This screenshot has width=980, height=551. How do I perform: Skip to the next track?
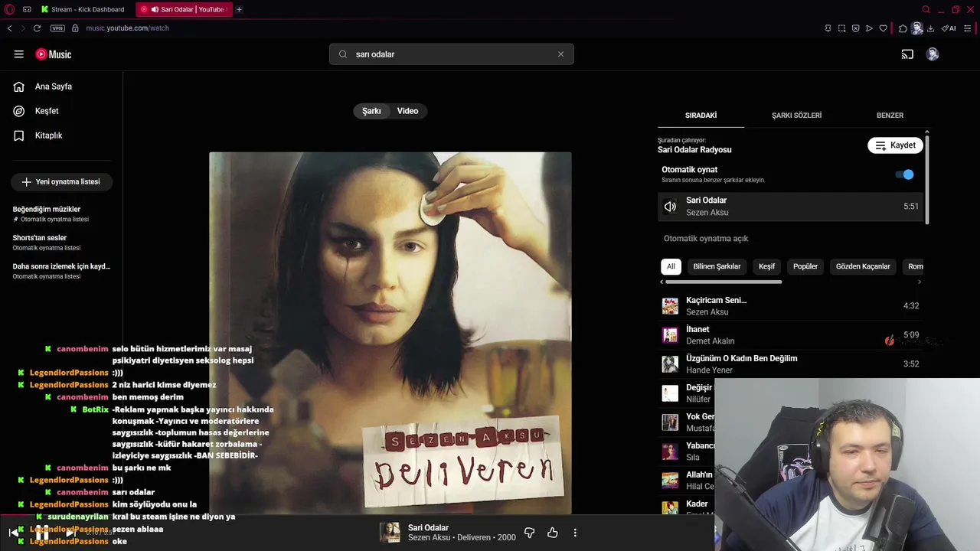pyautogui.click(x=70, y=533)
